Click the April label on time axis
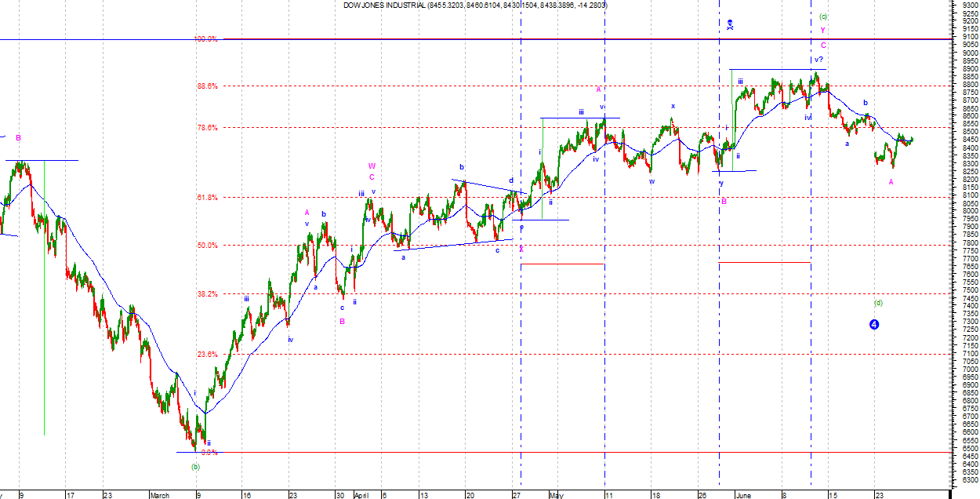This screenshot has width=980, height=499. tap(361, 495)
